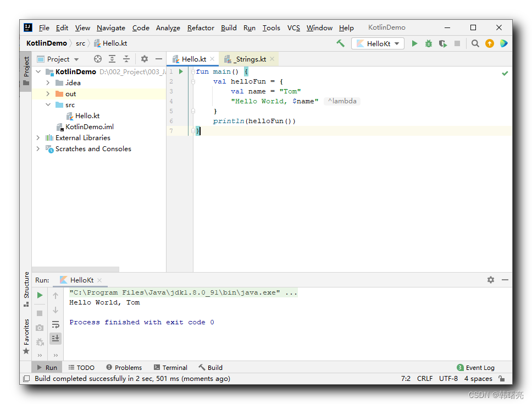Toggle soft-wrap icon in Run console

[56, 324]
